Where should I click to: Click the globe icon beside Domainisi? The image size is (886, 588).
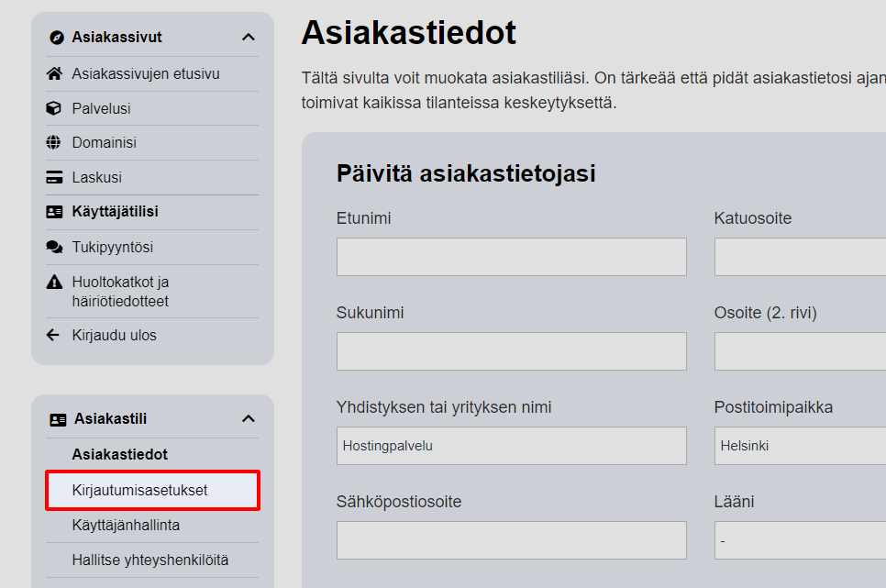(54, 143)
